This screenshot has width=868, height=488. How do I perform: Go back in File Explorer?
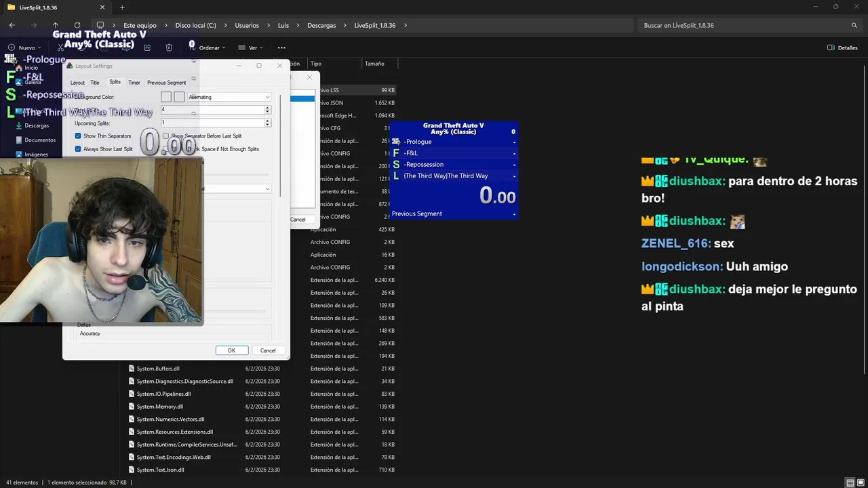[x=12, y=25]
